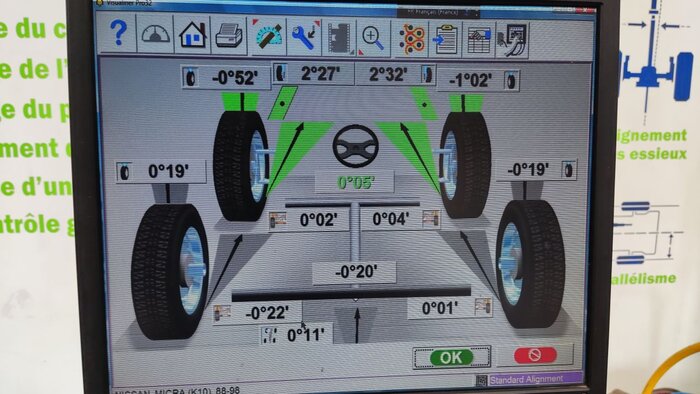Screen dimensions: 700x394
Task: Select front right camber value -1°02'
Action: tap(470, 81)
